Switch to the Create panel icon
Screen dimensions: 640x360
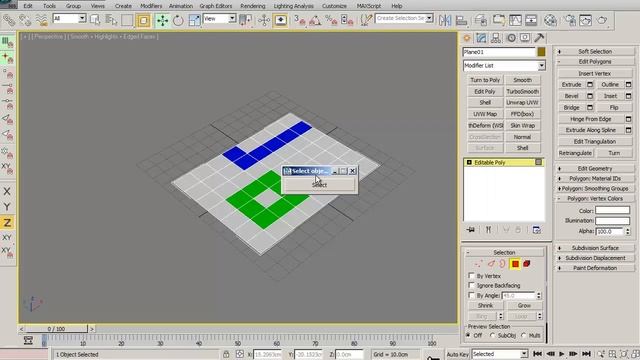pyautogui.click(x=467, y=38)
